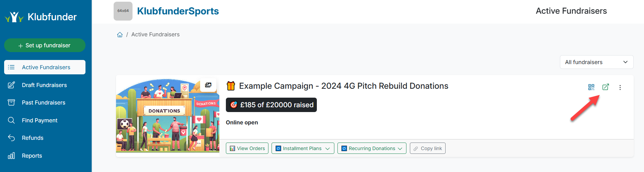Viewport: 644px width, 172px height.
Task: Open the QR code icon for campaign
Action: pyautogui.click(x=591, y=87)
